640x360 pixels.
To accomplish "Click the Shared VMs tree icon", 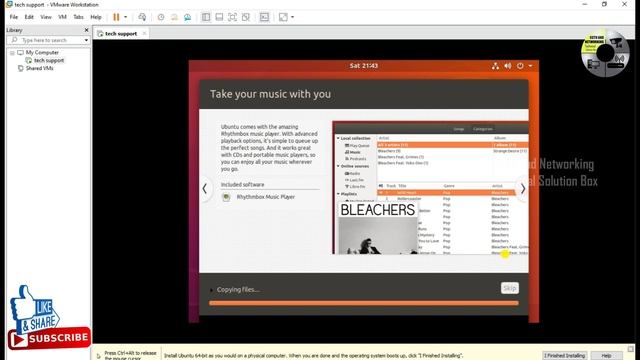I will click(20, 68).
